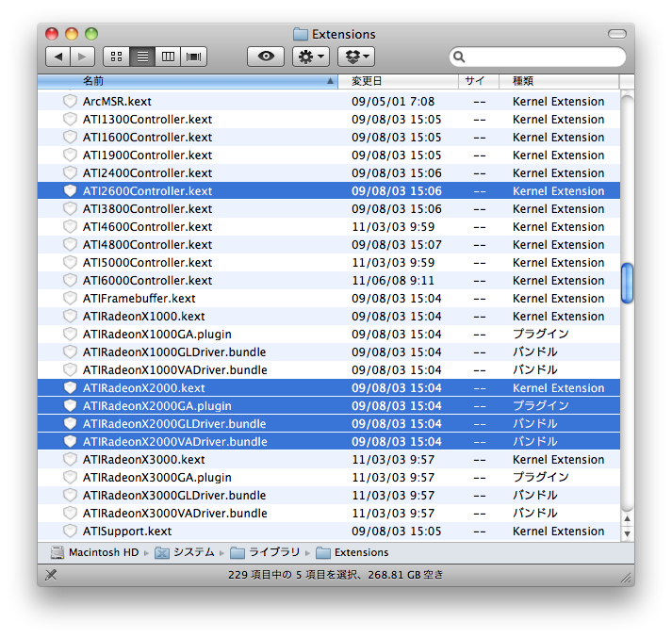Click the icon of ATI4800Controller.kext
The image size is (672, 638).
tap(70, 245)
